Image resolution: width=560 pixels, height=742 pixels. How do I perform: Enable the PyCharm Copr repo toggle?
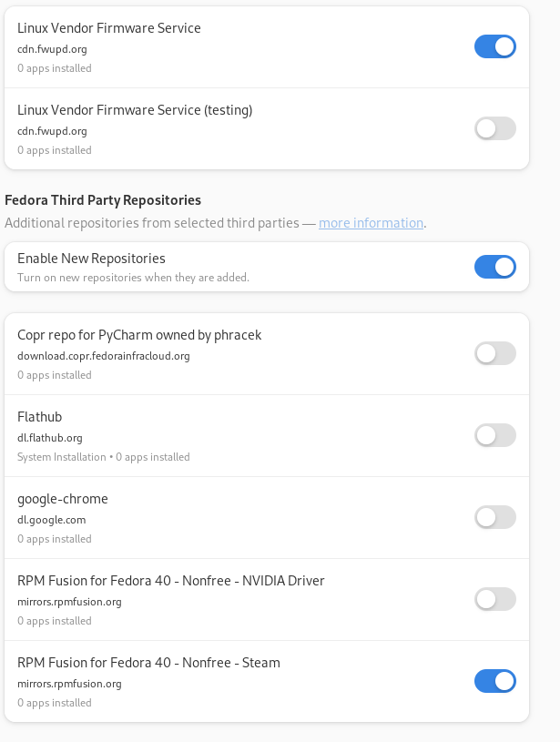494,353
